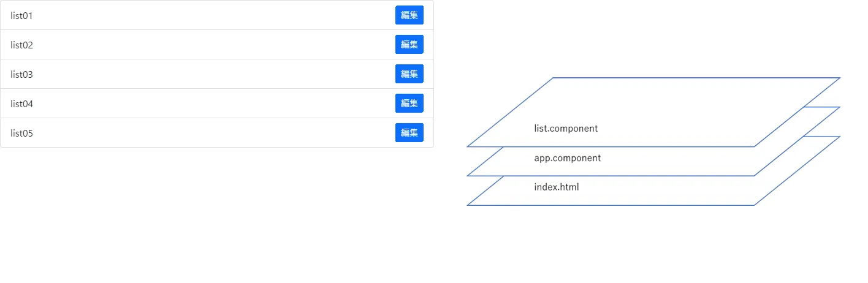Select the 編集 button beside list05
The width and height of the screenshot is (868, 283).
[x=409, y=132]
